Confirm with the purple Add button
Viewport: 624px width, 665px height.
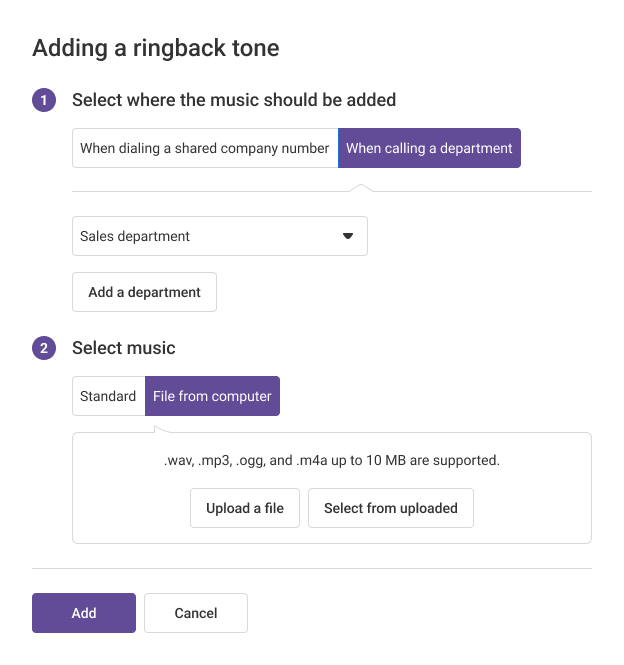(x=84, y=613)
